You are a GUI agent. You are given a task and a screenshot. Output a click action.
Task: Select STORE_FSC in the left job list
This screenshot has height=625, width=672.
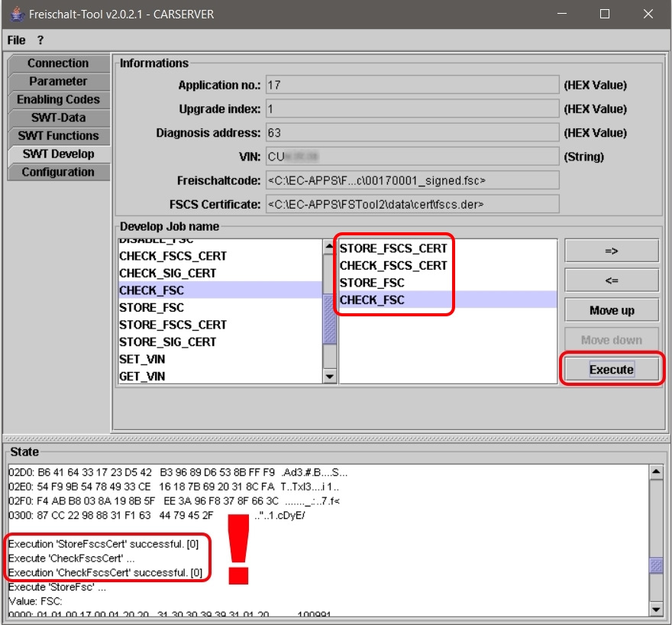[220, 307]
